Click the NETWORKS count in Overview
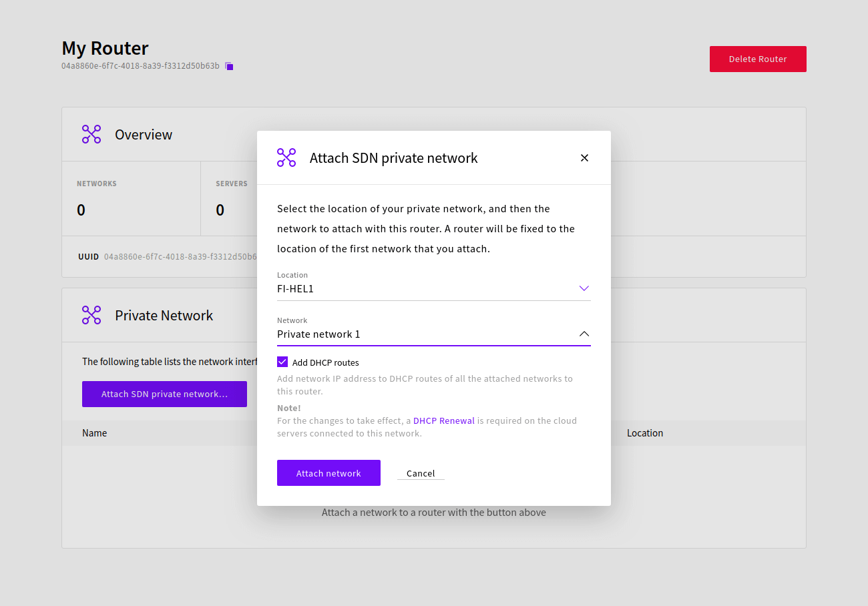Image resolution: width=868 pixels, height=606 pixels. [81, 210]
